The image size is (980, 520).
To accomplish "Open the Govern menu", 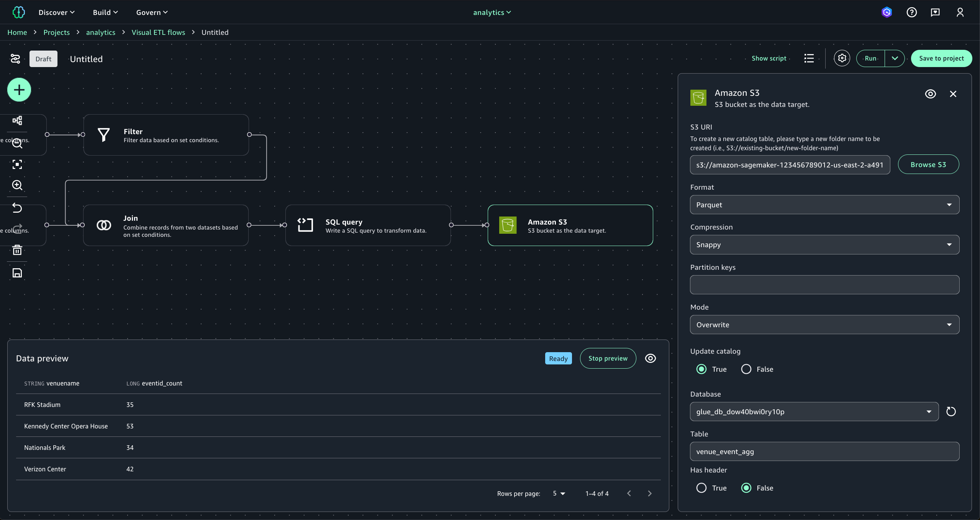I will click(x=152, y=12).
